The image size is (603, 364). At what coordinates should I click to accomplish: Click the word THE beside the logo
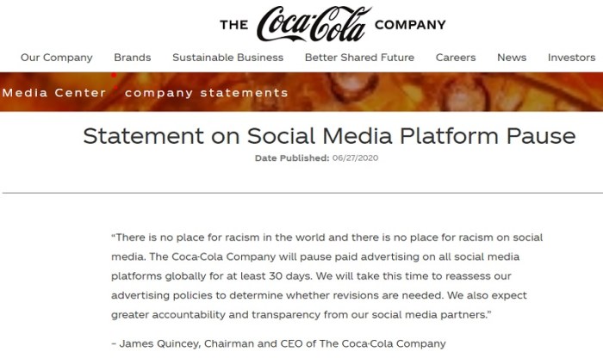click(x=233, y=25)
